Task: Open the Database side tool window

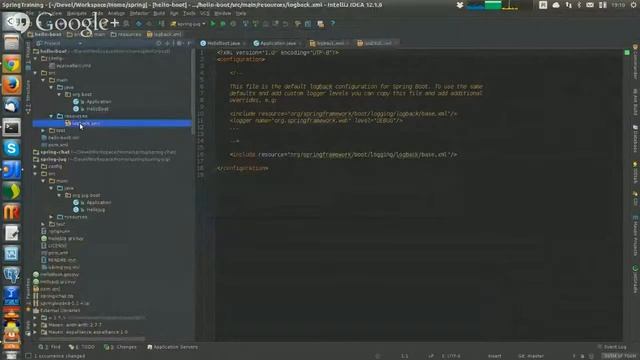Action: click(635, 139)
